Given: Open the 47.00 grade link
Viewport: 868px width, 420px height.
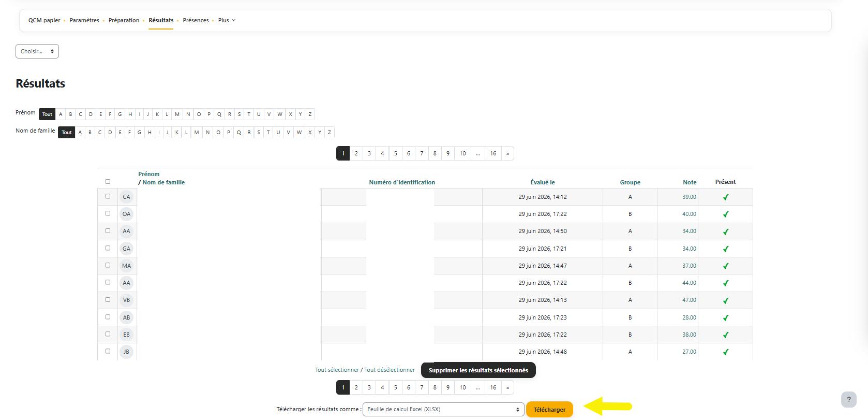Looking at the screenshot, I should coord(689,300).
